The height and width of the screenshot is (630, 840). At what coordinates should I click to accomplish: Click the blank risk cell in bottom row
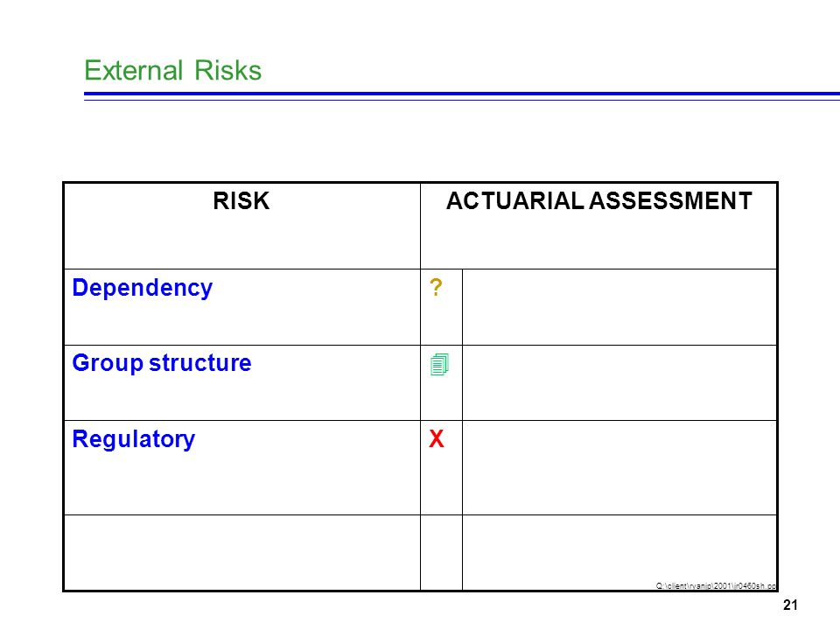[x=242, y=552]
